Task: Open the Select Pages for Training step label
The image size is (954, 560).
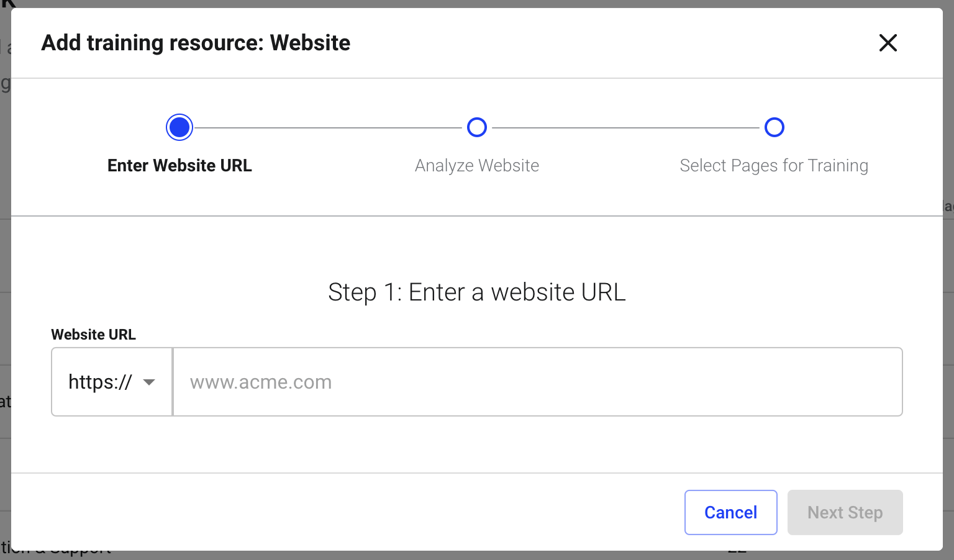Action: [774, 166]
